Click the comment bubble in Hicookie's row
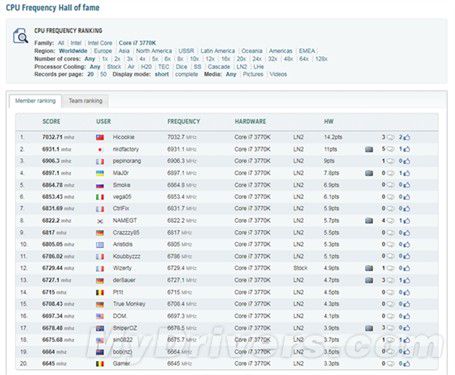 tap(390, 137)
